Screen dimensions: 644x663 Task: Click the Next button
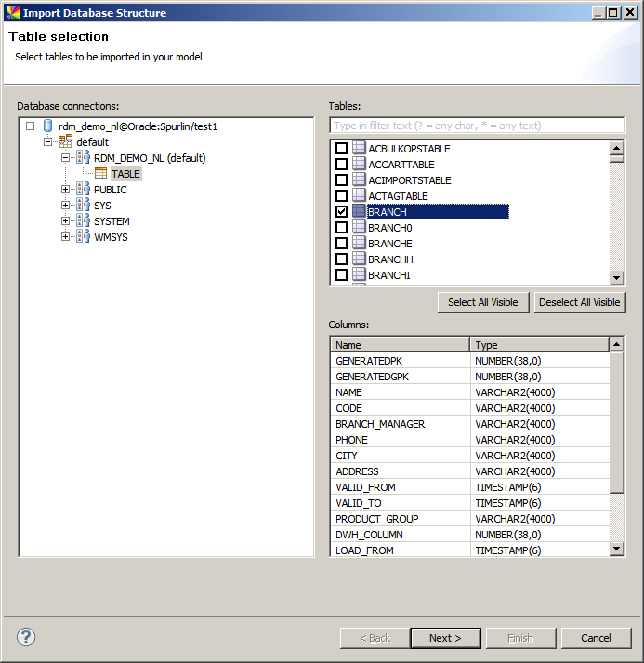(444, 638)
